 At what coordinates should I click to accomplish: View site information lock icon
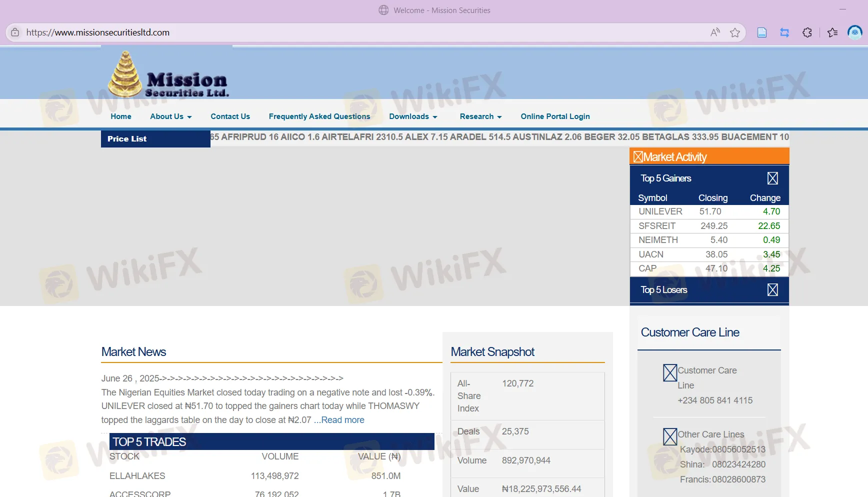point(15,32)
